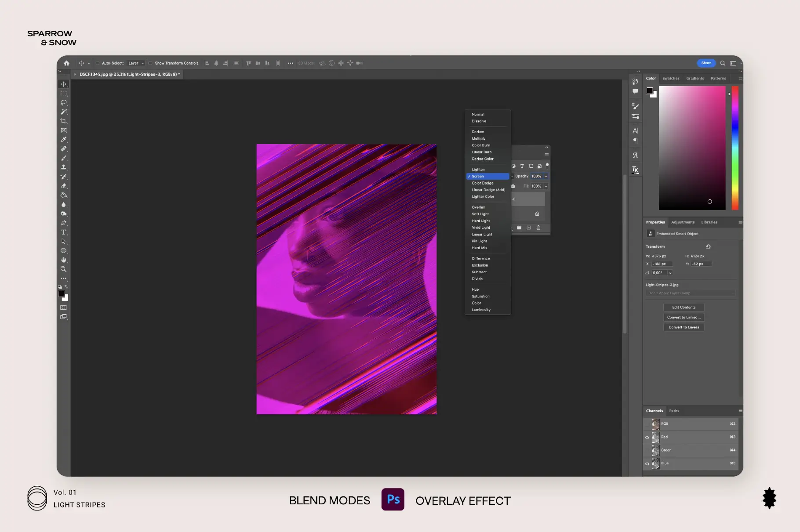
Task: Open the Auto-Select Layer dropdown
Action: point(136,63)
